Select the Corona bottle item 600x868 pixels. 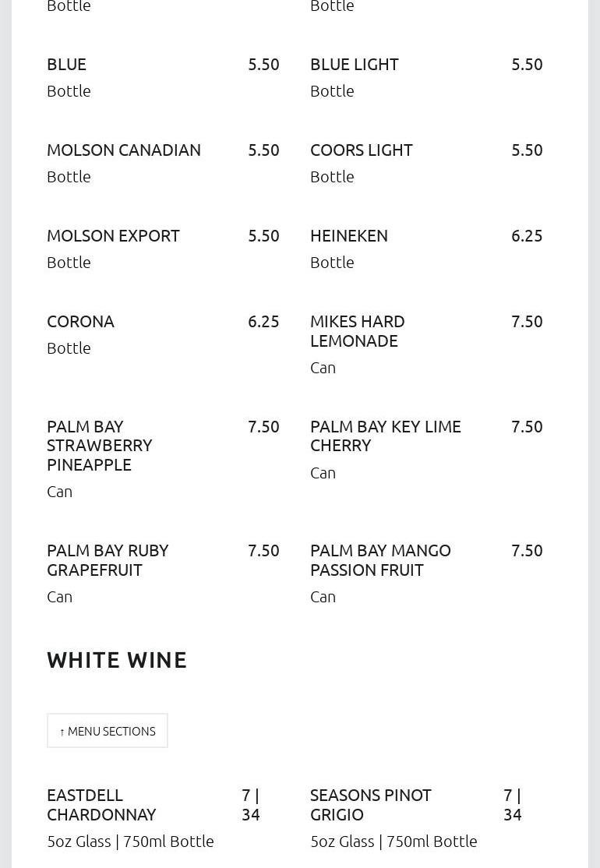click(81, 322)
